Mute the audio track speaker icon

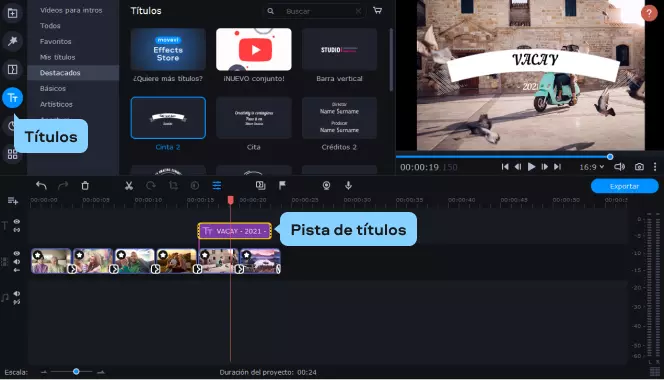click(17, 294)
